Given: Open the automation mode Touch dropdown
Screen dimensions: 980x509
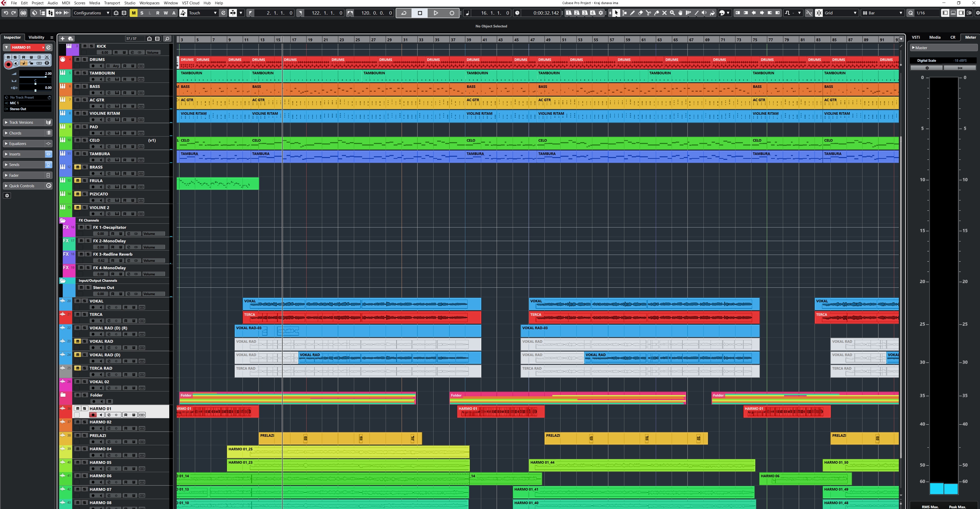Looking at the screenshot, I should coord(203,13).
